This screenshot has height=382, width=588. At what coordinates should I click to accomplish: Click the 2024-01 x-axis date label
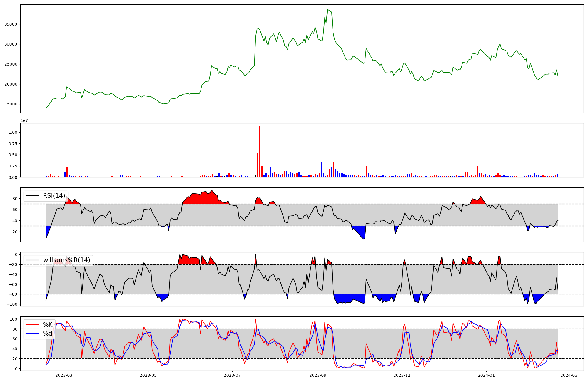click(486, 375)
